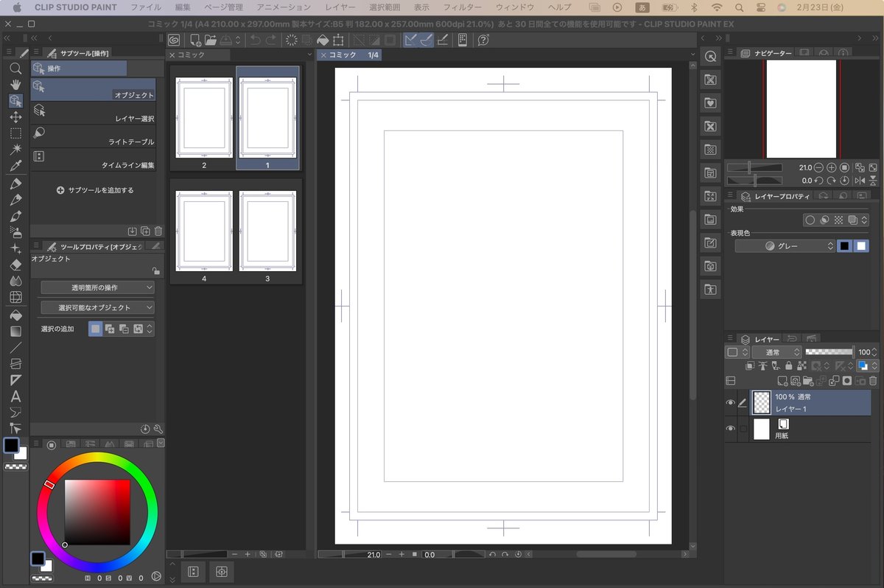Select タイムライン編集 sub tool
884x588 pixels.
[93, 160]
